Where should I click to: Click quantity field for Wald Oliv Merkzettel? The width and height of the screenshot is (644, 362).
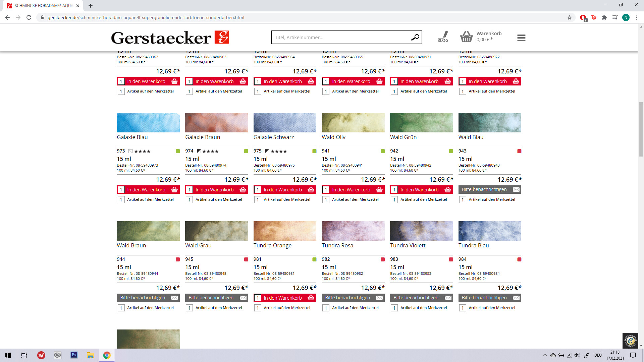tap(326, 200)
